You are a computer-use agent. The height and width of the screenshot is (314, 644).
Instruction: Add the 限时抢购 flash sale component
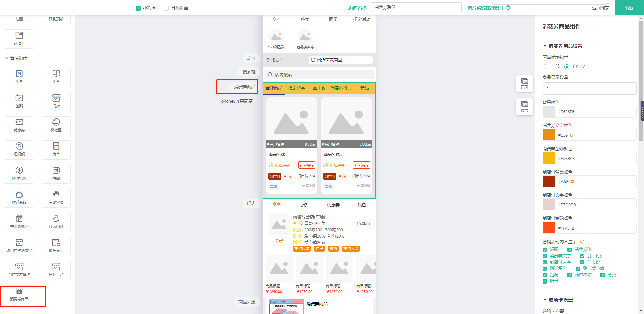click(19, 174)
